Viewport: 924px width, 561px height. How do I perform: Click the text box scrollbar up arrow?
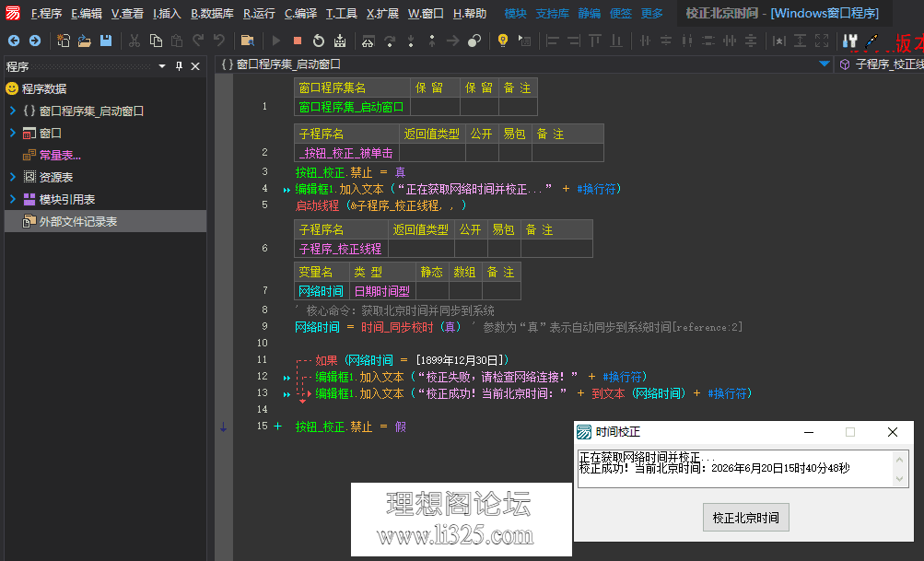pos(899,459)
